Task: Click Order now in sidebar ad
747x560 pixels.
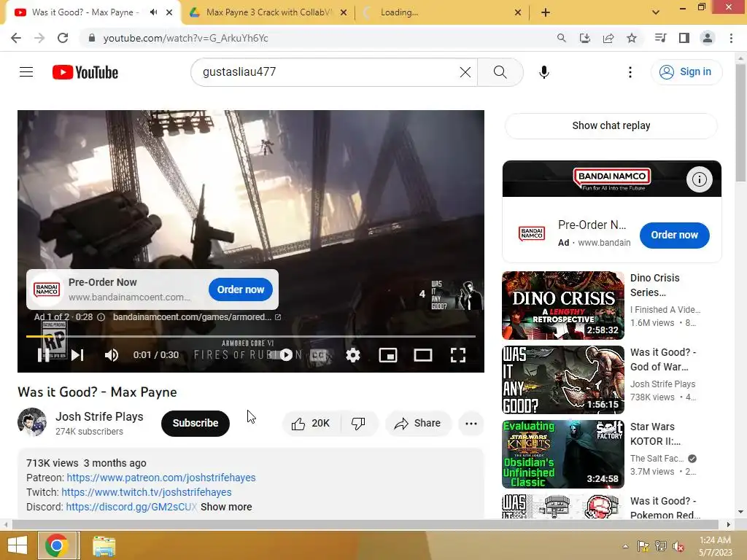Action: coord(674,236)
